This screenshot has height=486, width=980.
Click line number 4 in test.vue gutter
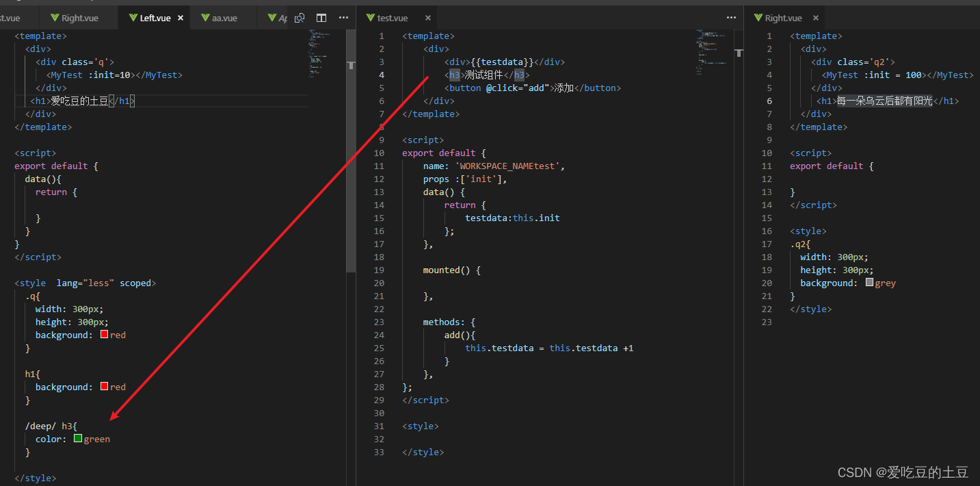381,75
